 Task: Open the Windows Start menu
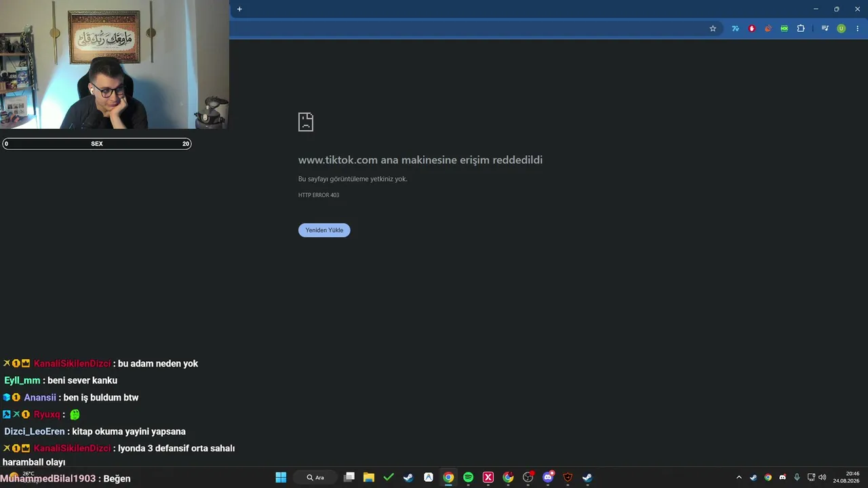[281, 477]
